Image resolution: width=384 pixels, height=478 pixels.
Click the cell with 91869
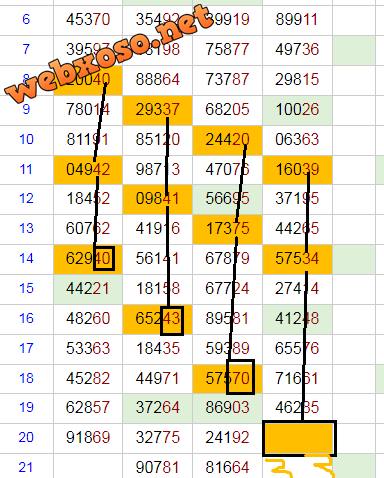88,438
